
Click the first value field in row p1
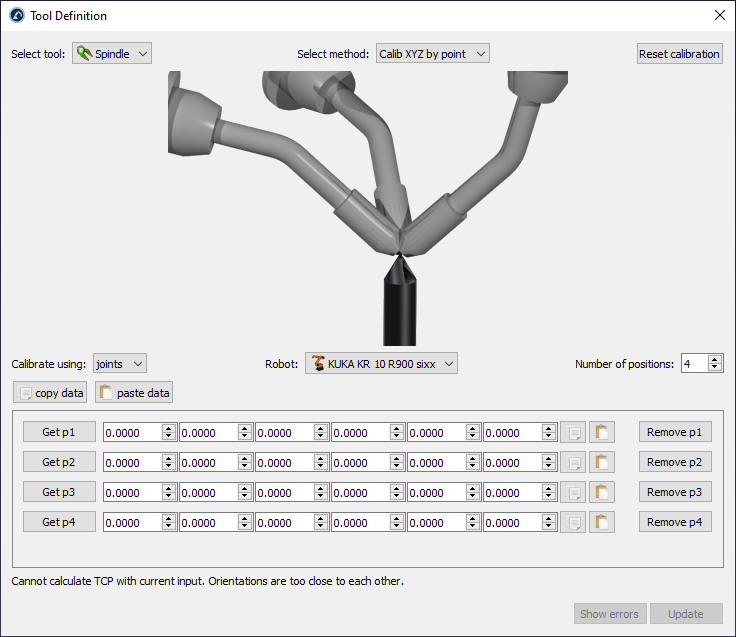pyautogui.click(x=131, y=432)
